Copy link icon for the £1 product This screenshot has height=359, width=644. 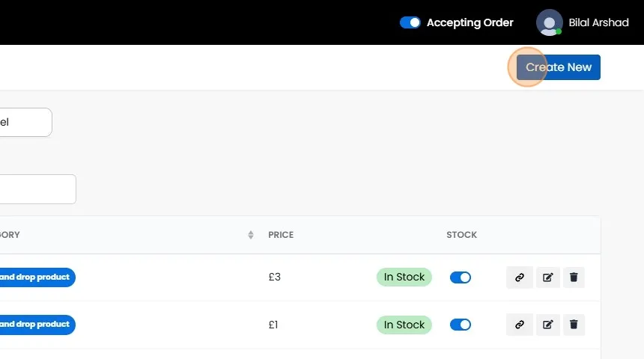(x=520, y=325)
